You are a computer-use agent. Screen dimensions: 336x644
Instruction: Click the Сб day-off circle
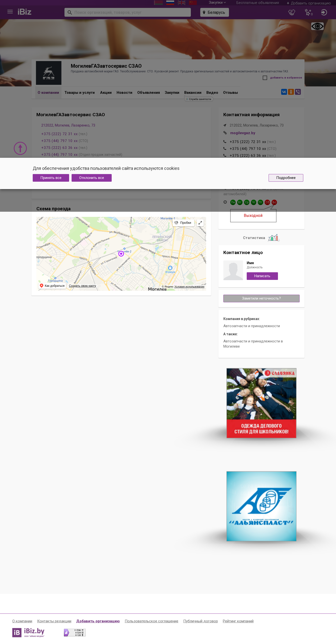click(x=267, y=202)
